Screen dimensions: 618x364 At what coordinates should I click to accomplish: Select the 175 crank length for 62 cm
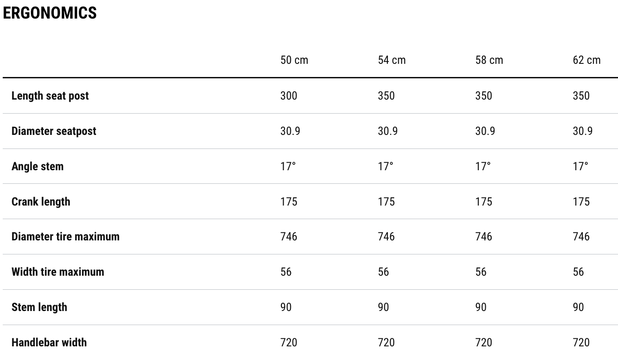tap(581, 201)
